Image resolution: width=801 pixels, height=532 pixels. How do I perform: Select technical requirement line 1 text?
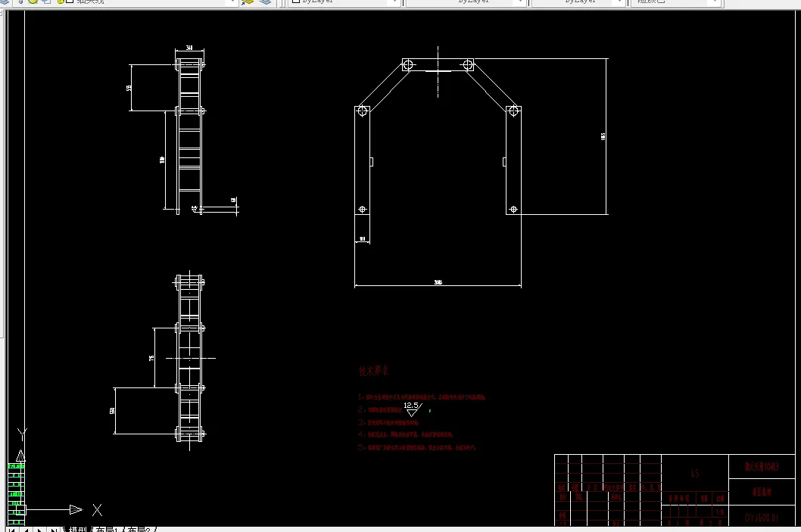point(422,397)
